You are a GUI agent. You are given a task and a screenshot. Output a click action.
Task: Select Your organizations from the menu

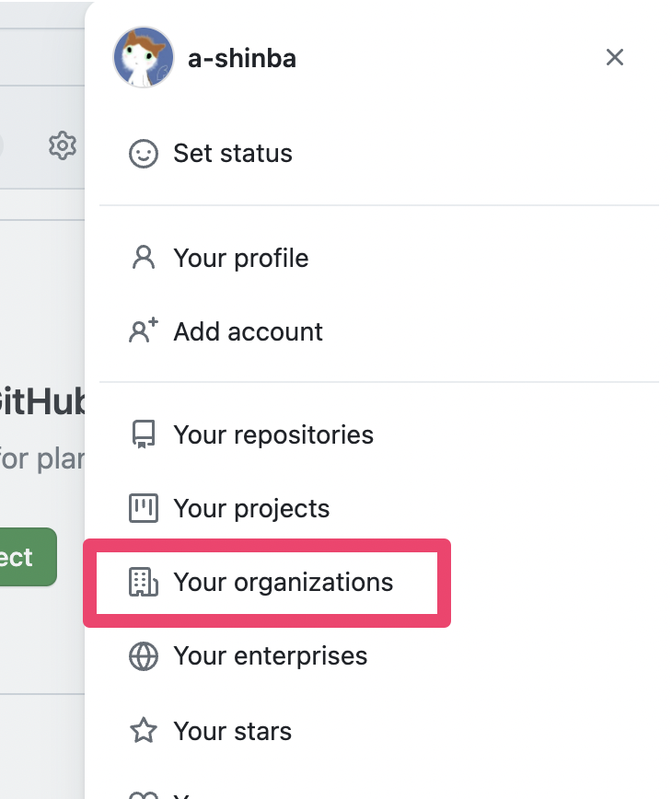click(283, 582)
